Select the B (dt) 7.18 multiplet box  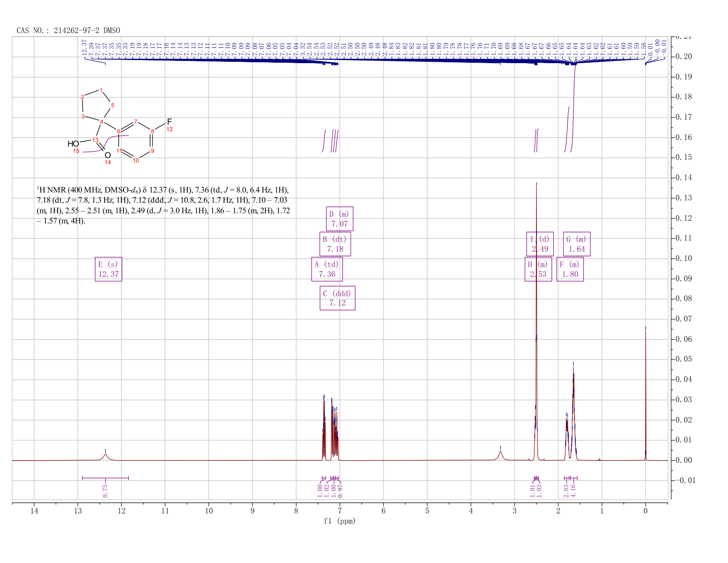point(335,244)
